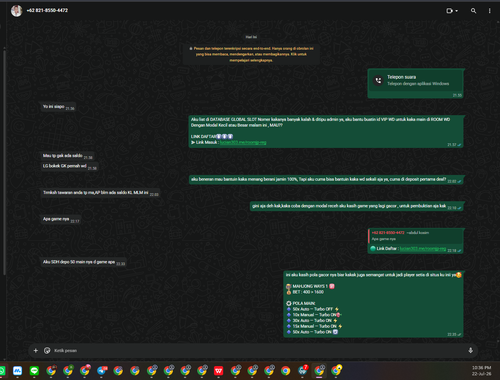
Task: Jump to the quoted 'Apa game nya' reply
Action: pyautogui.click(x=416, y=236)
